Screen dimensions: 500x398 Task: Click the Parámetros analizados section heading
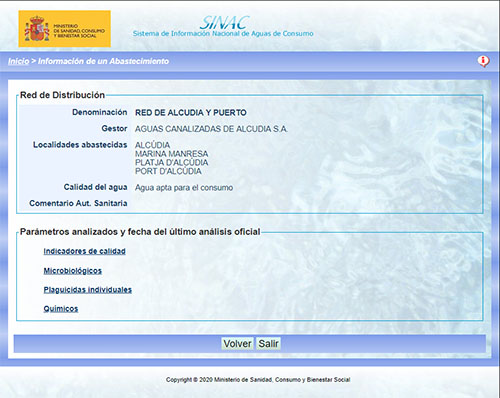(140, 232)
